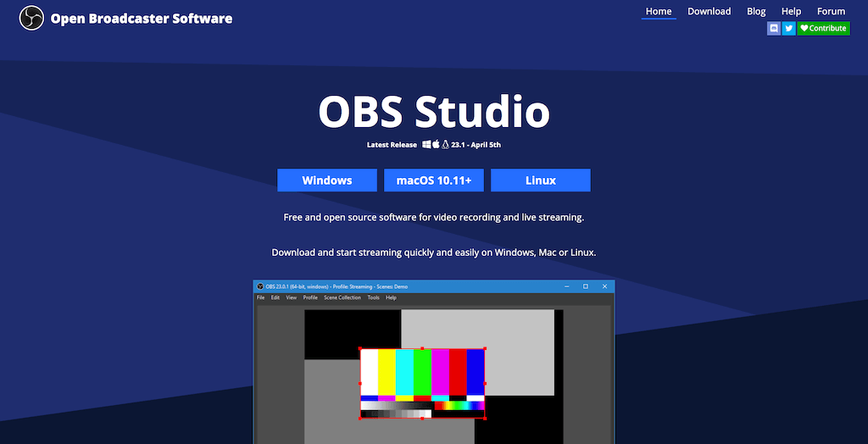868x444 pixels.
Task: Go to the Home nav item
Action: click(659, 11)
